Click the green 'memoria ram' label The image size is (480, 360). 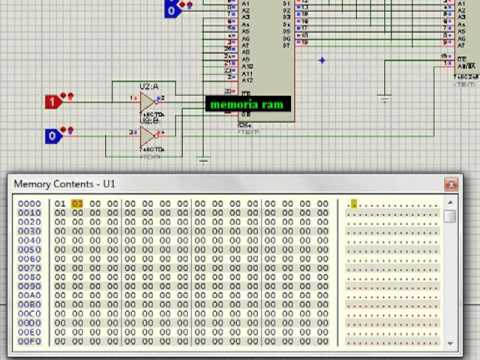pos(248,104)
